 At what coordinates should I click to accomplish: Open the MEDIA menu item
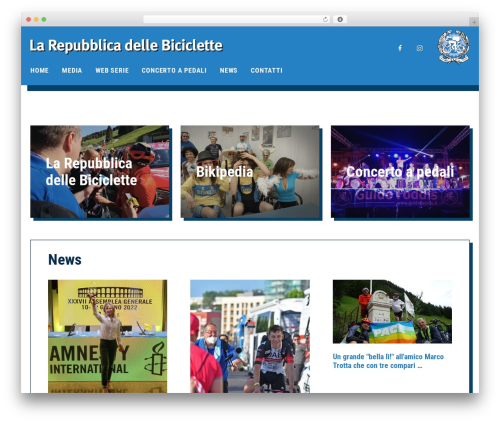72,71
